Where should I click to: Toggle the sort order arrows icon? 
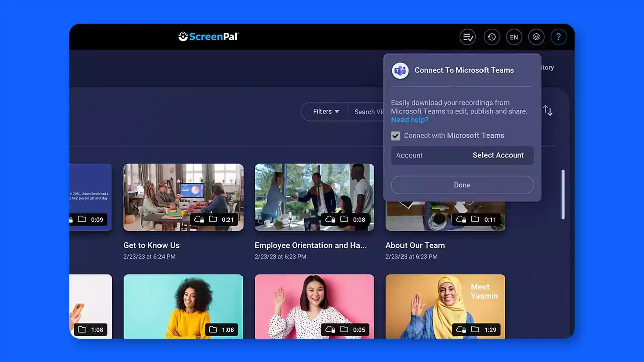click(548, 111)
